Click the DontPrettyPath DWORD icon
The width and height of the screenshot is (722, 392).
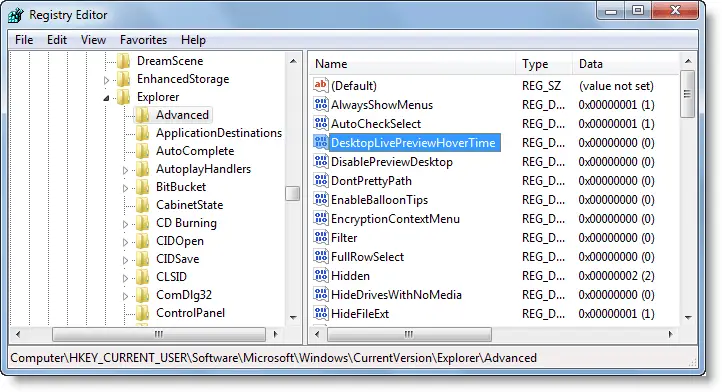[320, 180]
